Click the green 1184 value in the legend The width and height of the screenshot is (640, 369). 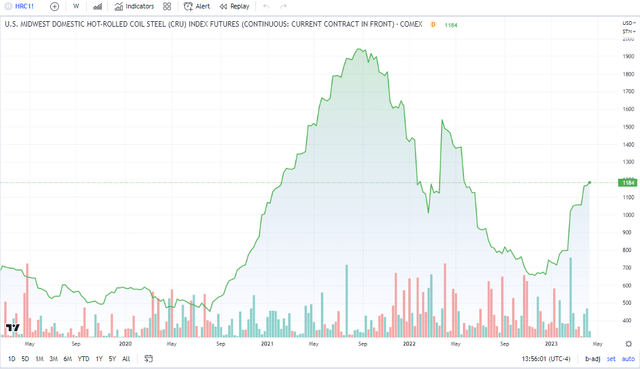click(451, 25)
